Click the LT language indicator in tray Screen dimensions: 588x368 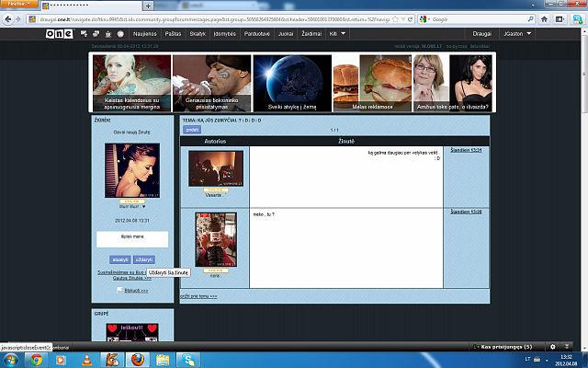point(528,360)
